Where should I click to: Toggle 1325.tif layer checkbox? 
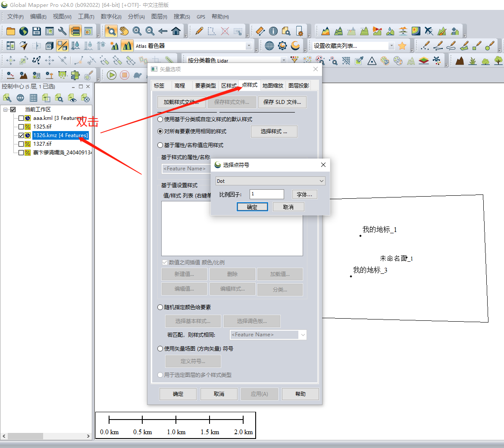[x=21, y=127]
